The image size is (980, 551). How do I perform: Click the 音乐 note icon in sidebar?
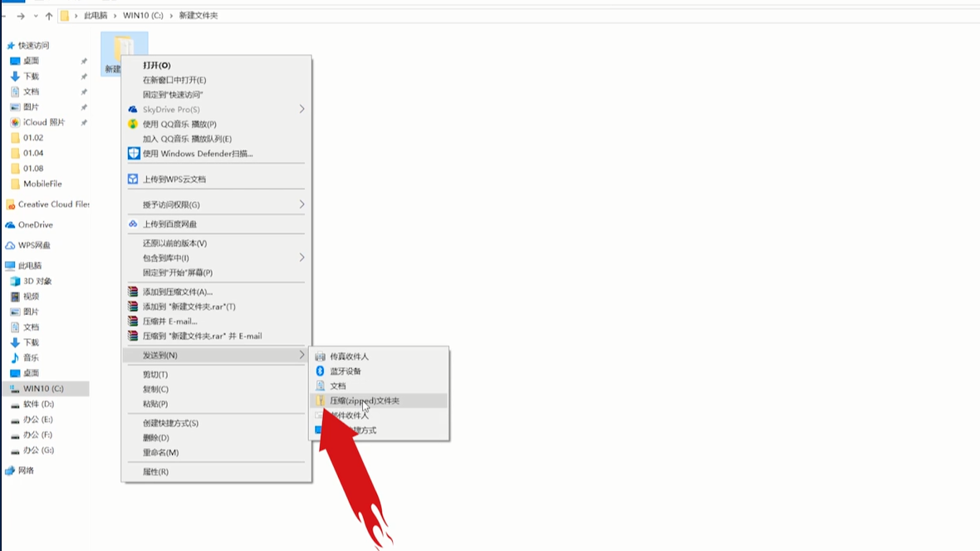click(x=15, y=357)
